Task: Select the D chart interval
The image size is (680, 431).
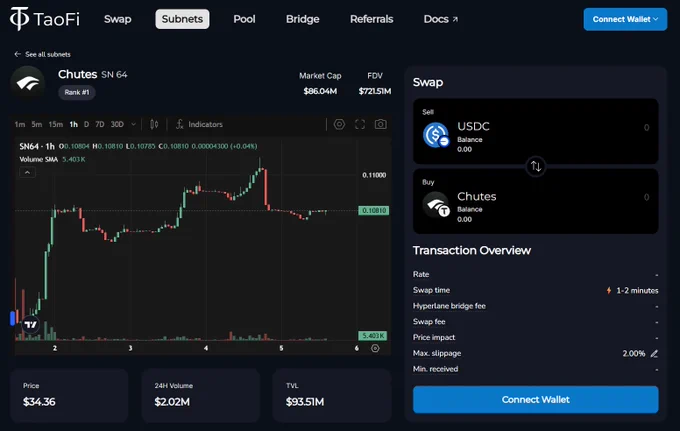Action: coord(86,124)
